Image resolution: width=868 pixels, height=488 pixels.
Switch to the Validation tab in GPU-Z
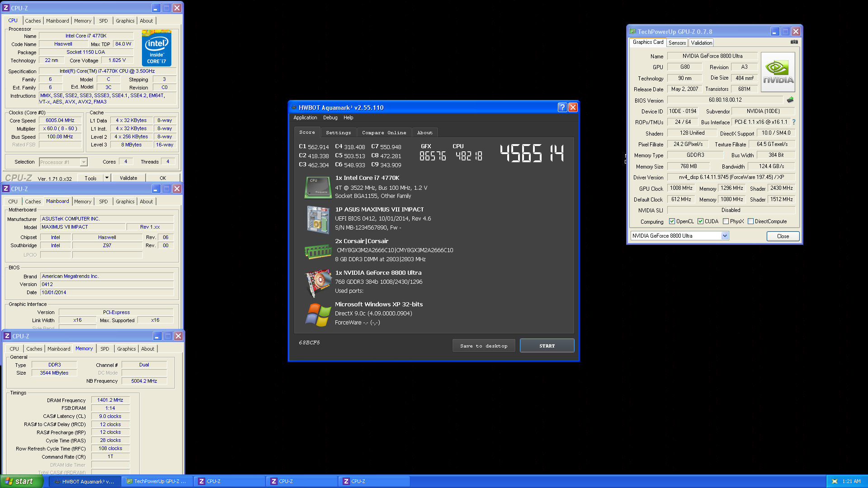(x=701, y=43)
